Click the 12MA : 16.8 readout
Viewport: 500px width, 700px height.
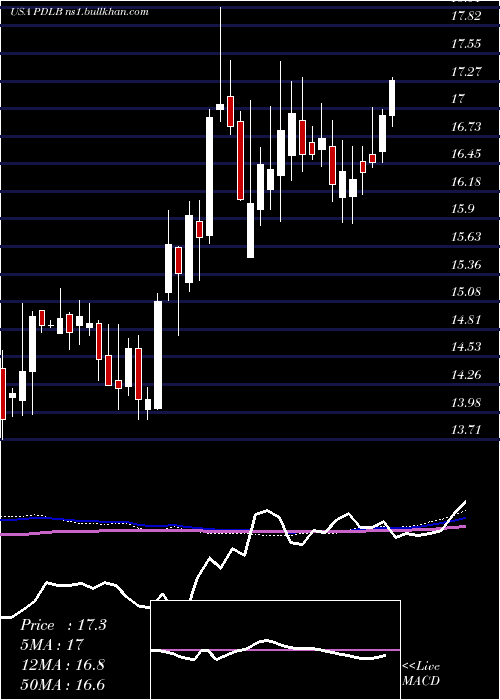tap(62, 665)
